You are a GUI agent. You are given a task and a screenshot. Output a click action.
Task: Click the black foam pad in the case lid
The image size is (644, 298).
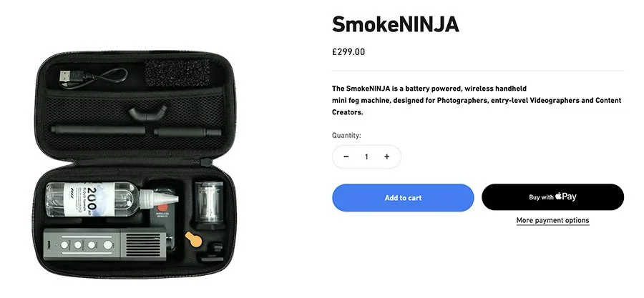point(177,74)
